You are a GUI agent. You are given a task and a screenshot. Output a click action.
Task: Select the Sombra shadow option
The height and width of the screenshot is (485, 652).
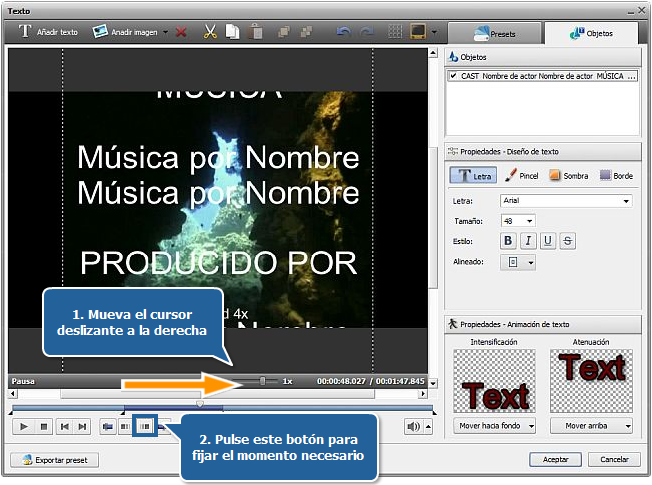click(x=568, y=175)
